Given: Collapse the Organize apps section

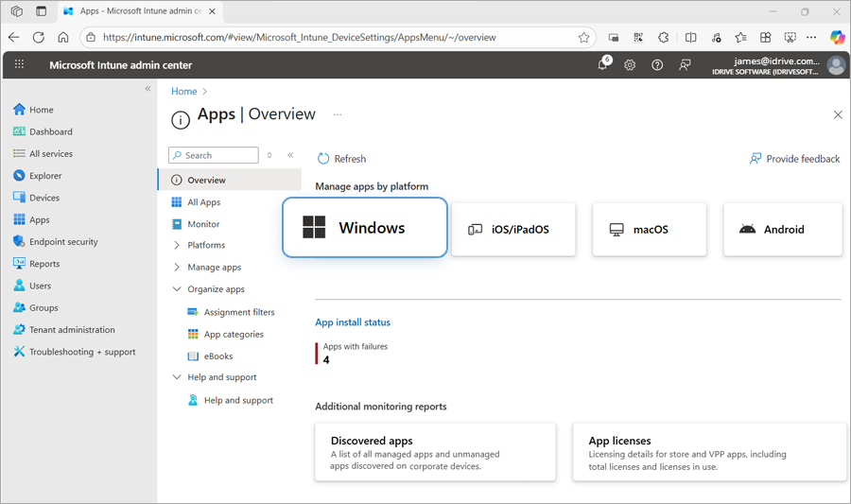Looking at the screenshot, I should (177, 289).
